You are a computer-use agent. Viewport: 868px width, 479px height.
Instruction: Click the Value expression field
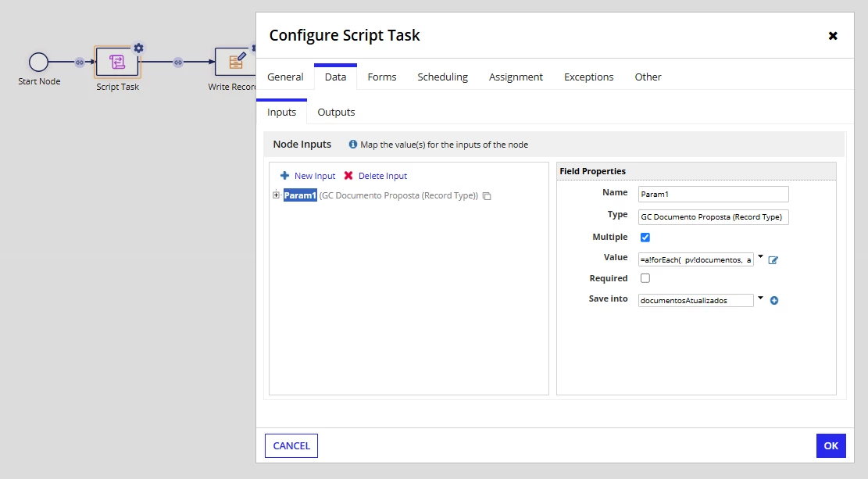point(696,259)
